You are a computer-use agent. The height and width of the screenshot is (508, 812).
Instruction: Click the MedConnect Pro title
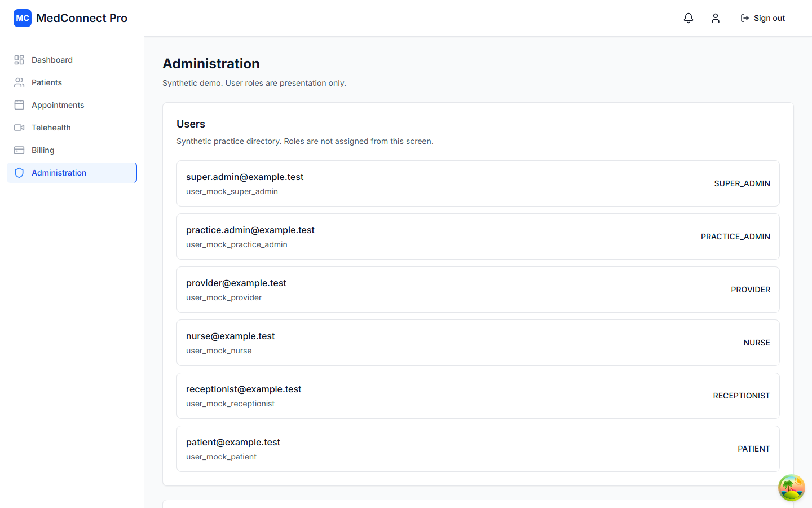click(82, 18)
